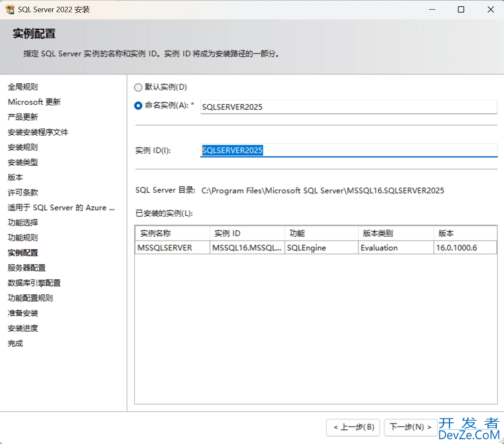Click the 下一步(N) next button

410,427
